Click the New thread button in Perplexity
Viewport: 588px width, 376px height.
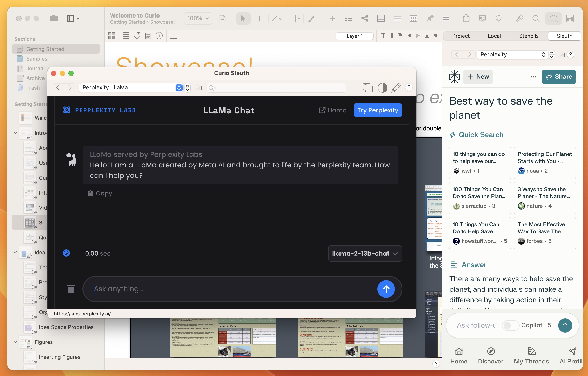[478, 77]
